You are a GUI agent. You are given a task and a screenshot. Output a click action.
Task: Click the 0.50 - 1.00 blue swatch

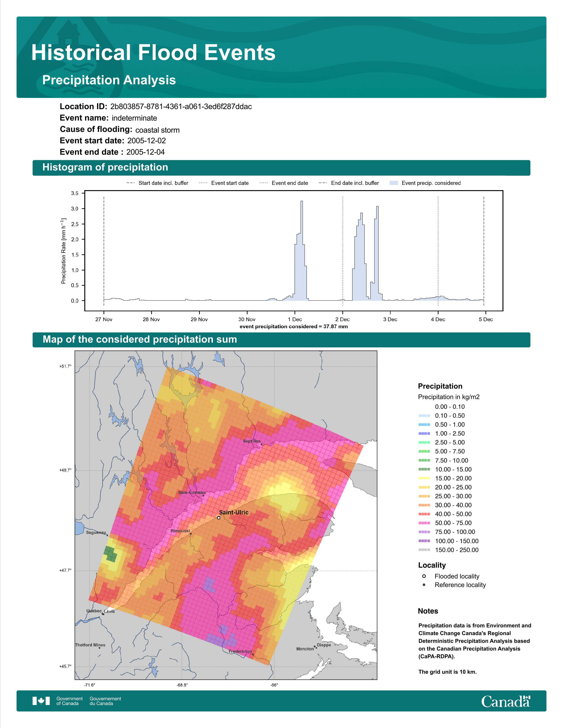(424, 425)
